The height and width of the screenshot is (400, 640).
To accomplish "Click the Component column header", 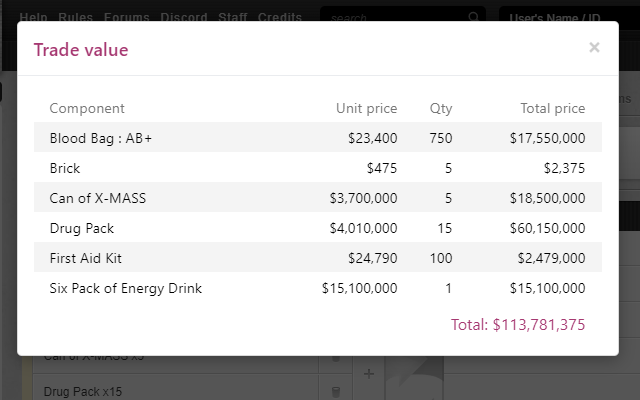I will (x=87, y=108).
